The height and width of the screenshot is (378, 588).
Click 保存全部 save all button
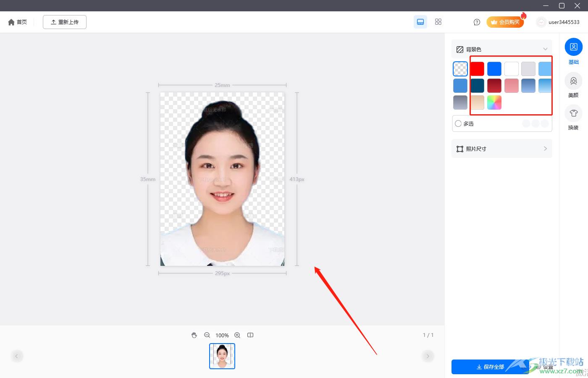[490, 367]
